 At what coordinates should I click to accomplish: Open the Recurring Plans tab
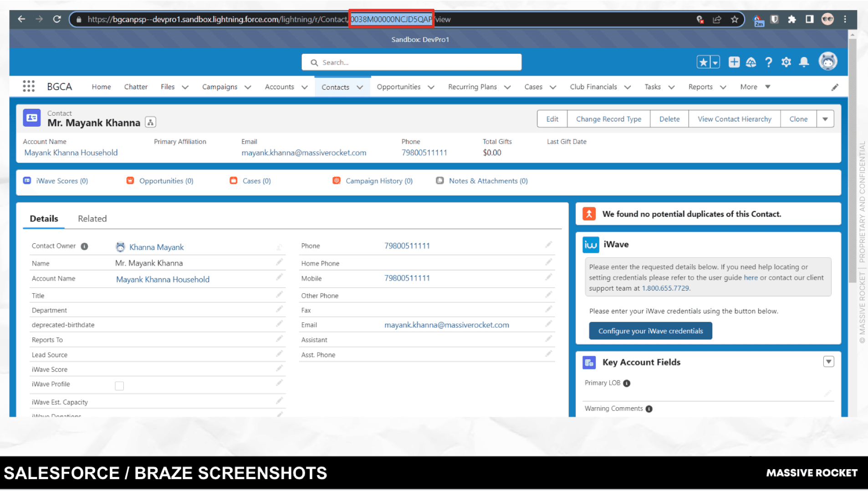click(x=472, y=87)
